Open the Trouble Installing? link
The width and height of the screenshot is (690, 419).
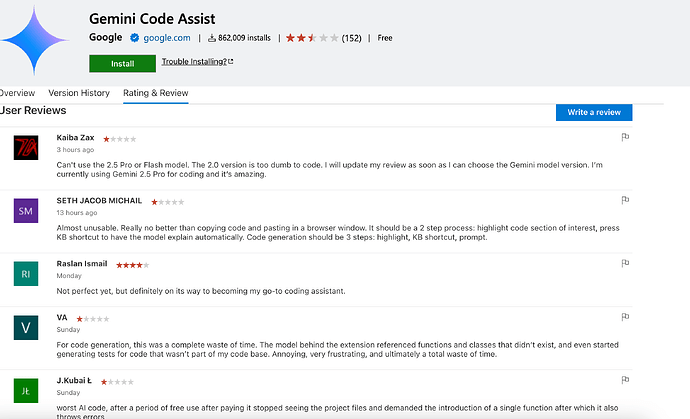point(197,62)
